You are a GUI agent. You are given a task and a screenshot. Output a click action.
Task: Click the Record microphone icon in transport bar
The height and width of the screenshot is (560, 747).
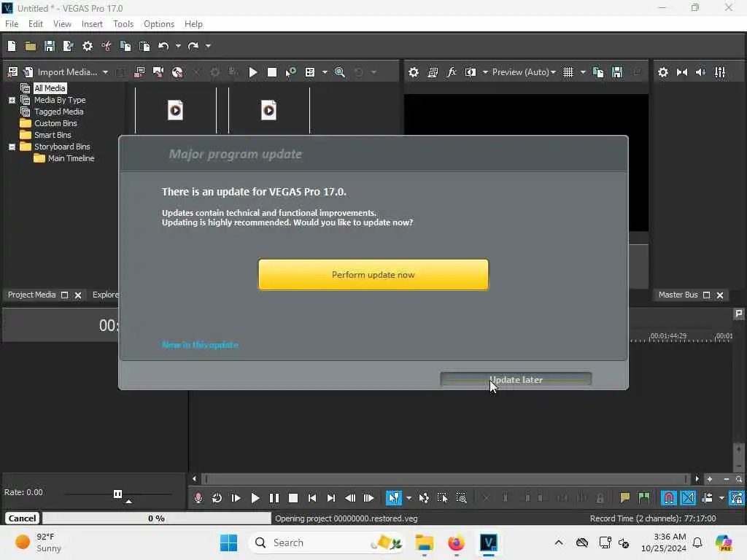198,498
